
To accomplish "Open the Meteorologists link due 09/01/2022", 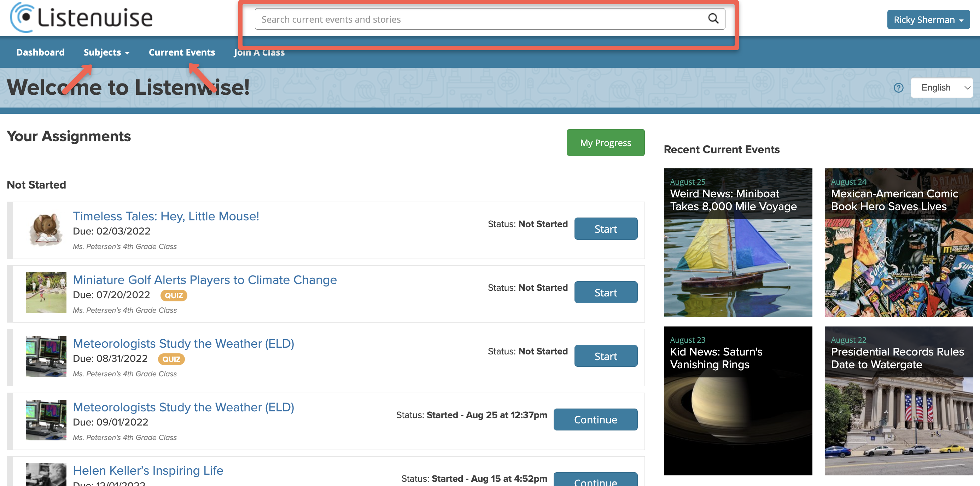I will pyautogui.click(x=183, y=407).
